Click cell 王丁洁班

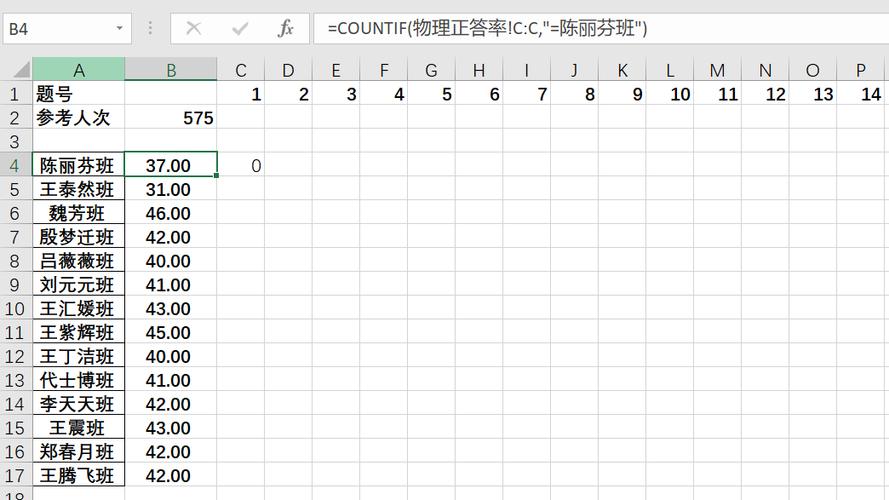tap(78, 356)
